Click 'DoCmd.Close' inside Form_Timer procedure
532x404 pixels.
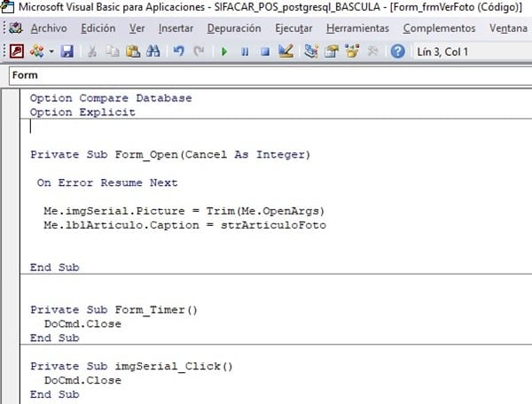point(82,324)
